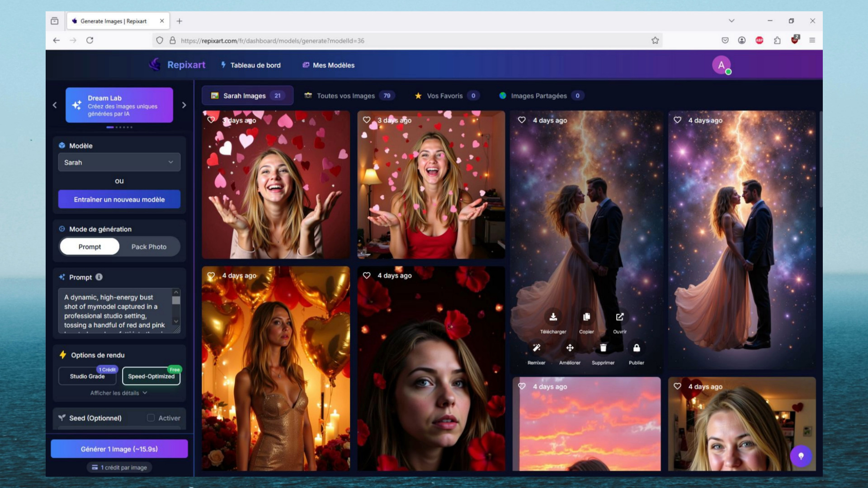Click the Prompt info icon
This screenshot has height=488, width=868.
99,277
